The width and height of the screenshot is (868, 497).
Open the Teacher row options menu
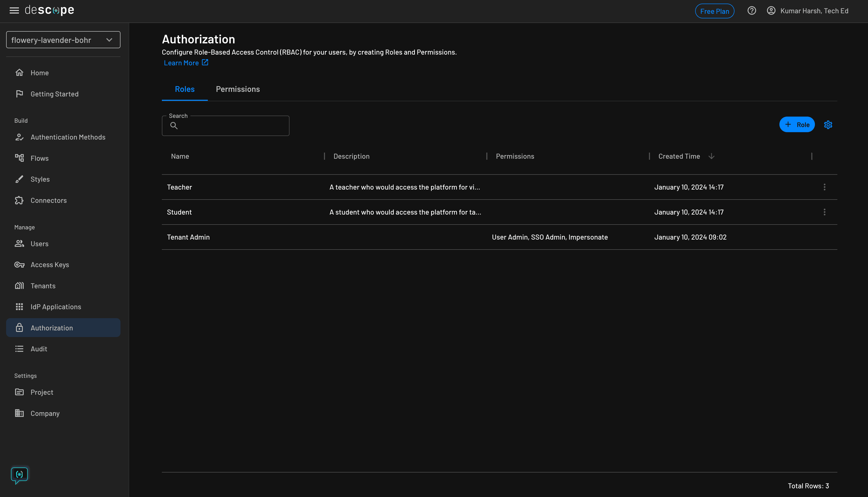coord(824,187)
